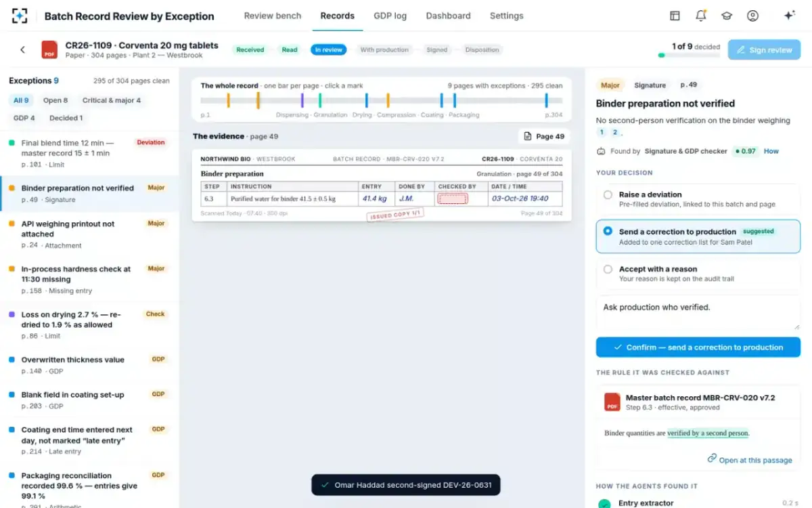Click the link icon by Open at this passage
The image size is (812, 508).
712,459
